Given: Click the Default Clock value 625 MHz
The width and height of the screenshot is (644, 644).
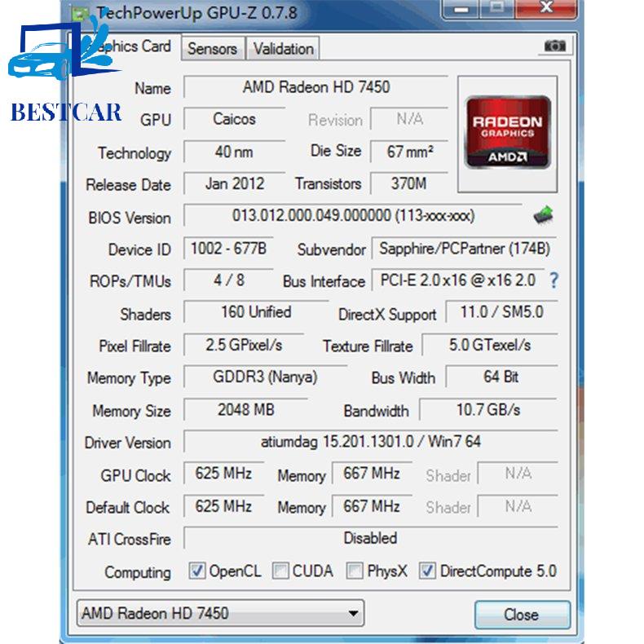Looking at the screenshot, I should pos(223,506).
